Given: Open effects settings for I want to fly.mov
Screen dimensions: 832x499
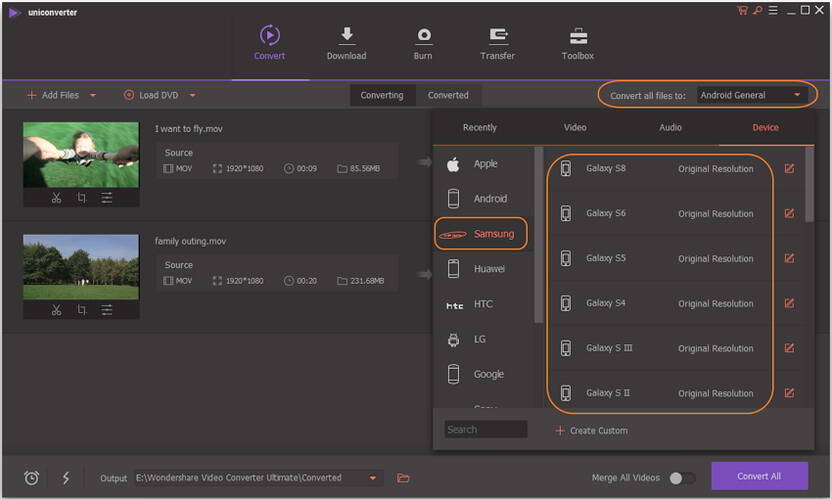Looking at the screenshot, I should (107, 198).
